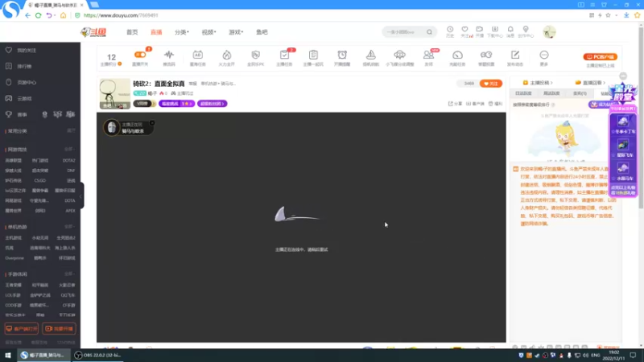Image resolution: width=644 pixels, height=362 pixels.
Task: Open the AD task icon in streamer toolbar
Action: pos(197,55)
